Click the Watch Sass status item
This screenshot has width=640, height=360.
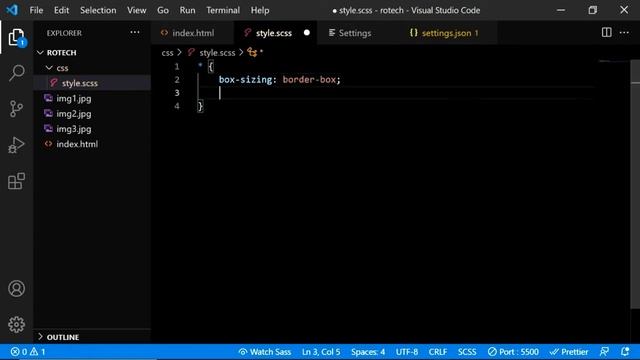point(265,351)
